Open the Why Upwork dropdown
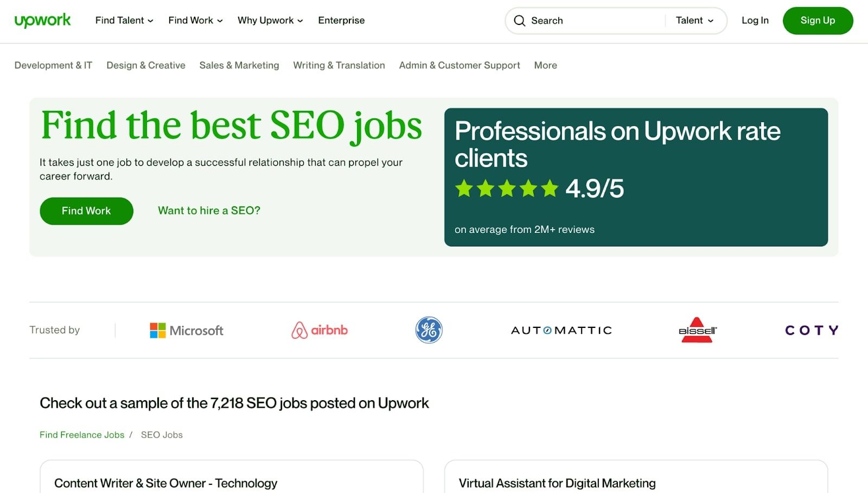 click(x=270, y=21)
